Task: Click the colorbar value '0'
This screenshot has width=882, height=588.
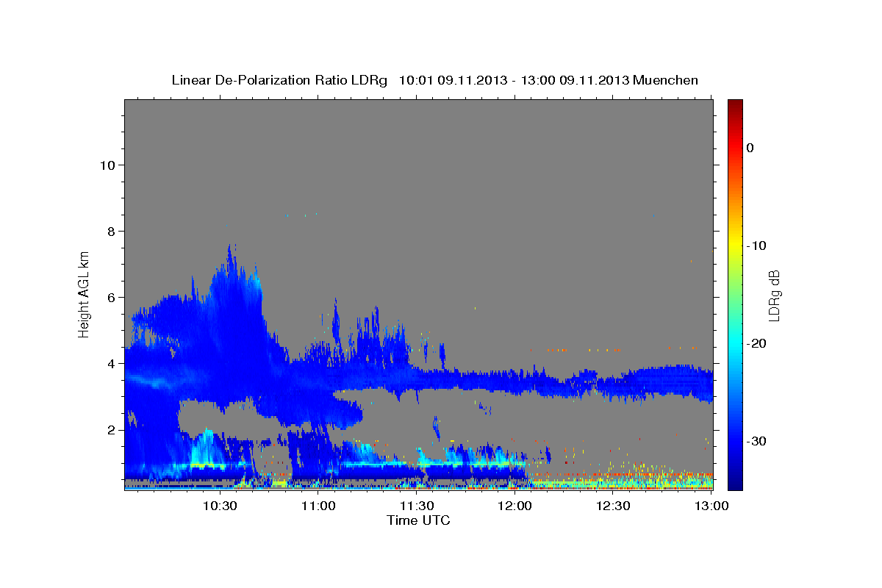Action: [x=750, y=148]
